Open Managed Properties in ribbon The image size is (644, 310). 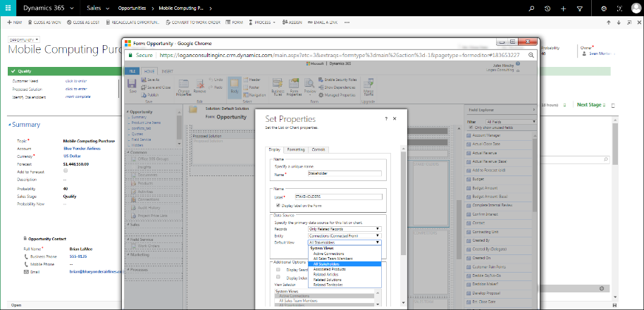tap(337, 95)
